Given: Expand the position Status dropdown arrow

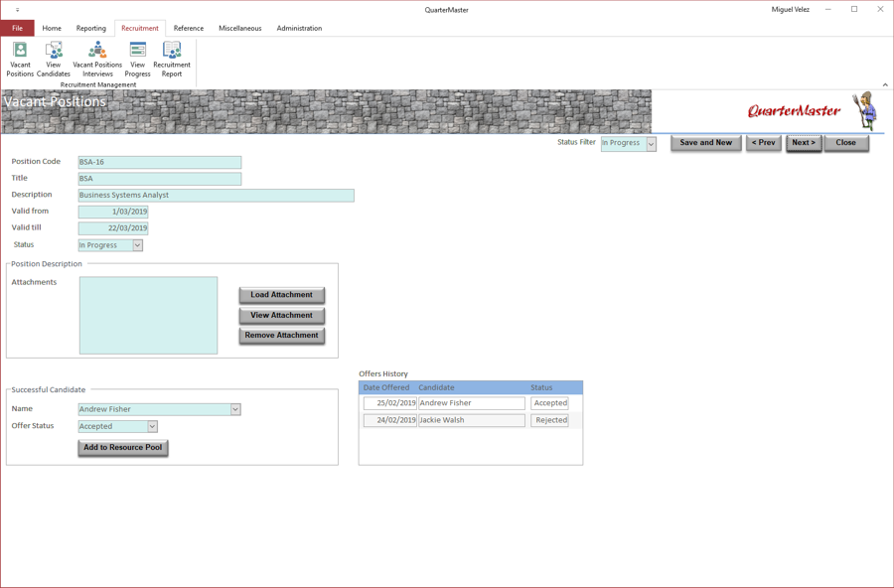Looking at the screenshot, I should pos(137,245).
